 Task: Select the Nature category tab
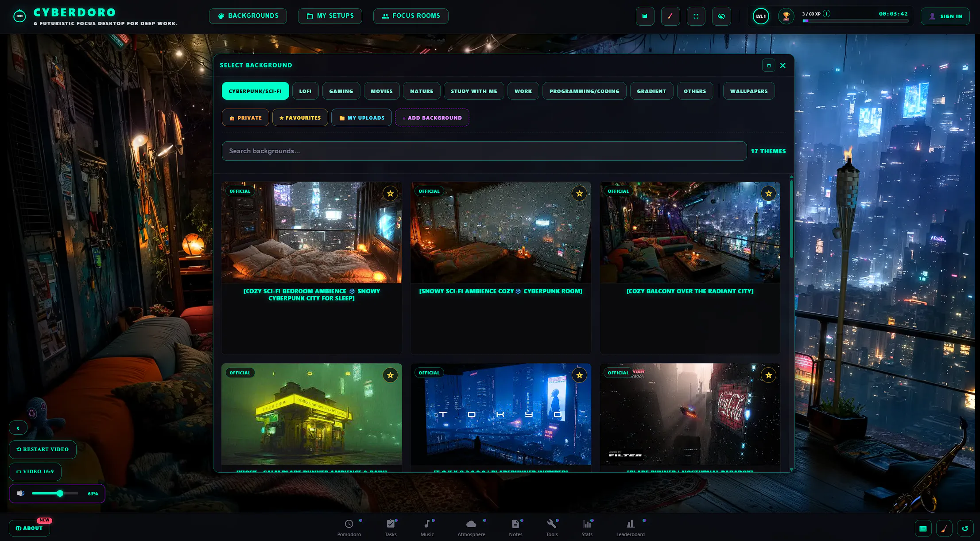pyautogui.click(x=422, y=91)
